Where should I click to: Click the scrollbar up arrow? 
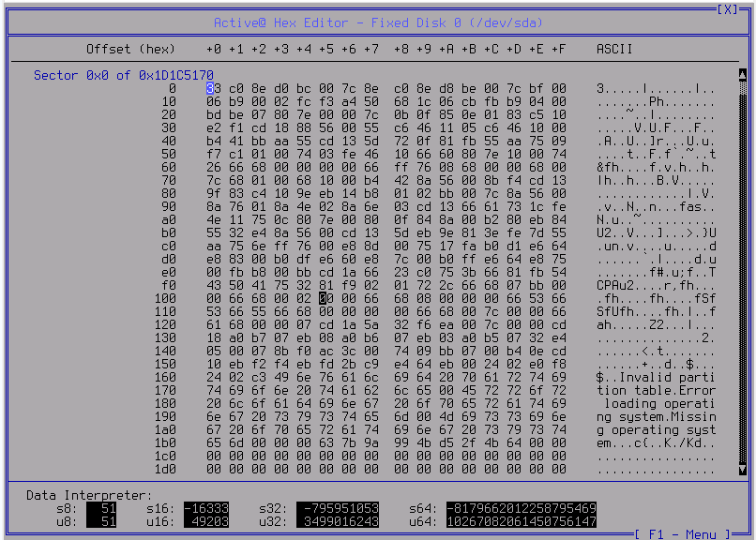(743, 75)
